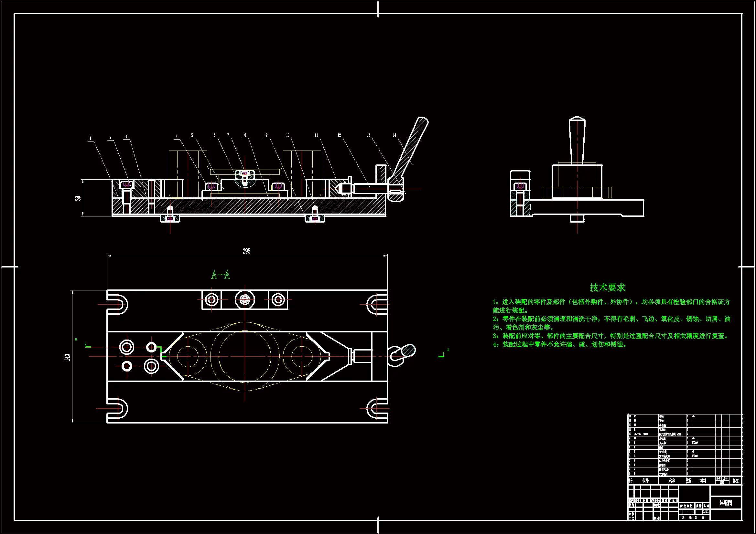Click the bottom-right U-slot in plan view
The height and width of the screenshot is (534, 756).
(x=377, y=408)
